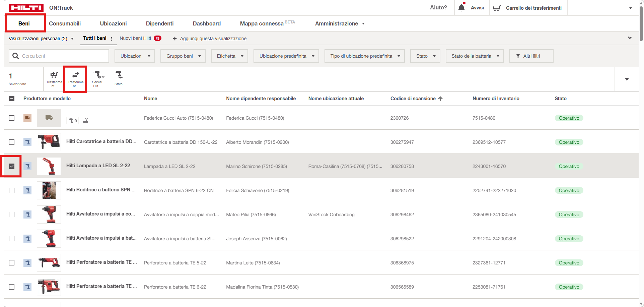Image resolution: width=644 pixels, height=307 pixels.
Task: Click the Hilti logo
Action: tap(26, 8)
